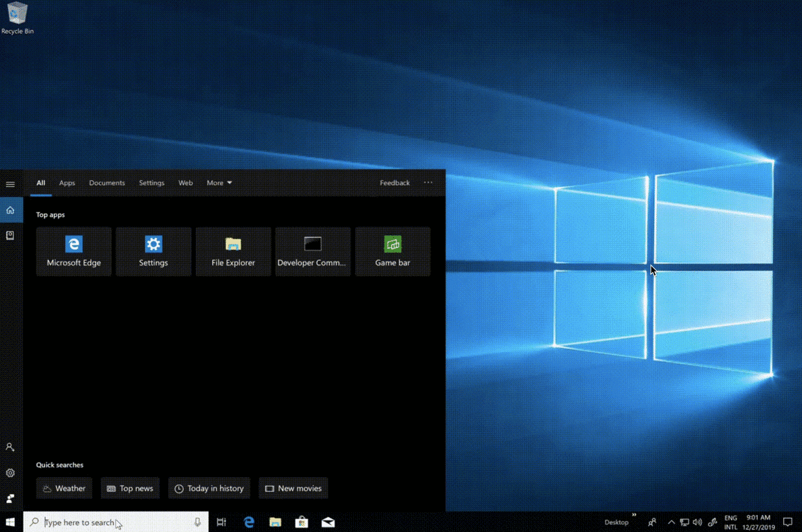
Task: Open Microsoft Store from the taskbar
Action: [302, 523]
